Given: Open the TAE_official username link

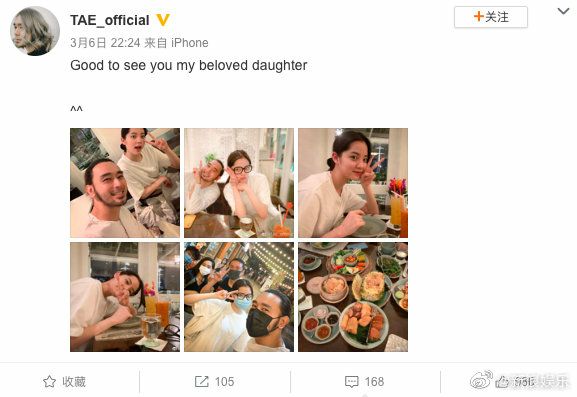Looking at the screenshot, I should click(x=110, y=20).
